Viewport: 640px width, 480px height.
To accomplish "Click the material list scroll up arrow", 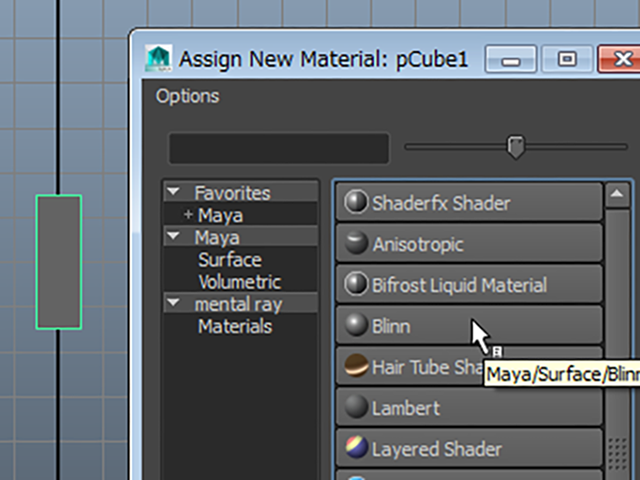I will point(617,195).
